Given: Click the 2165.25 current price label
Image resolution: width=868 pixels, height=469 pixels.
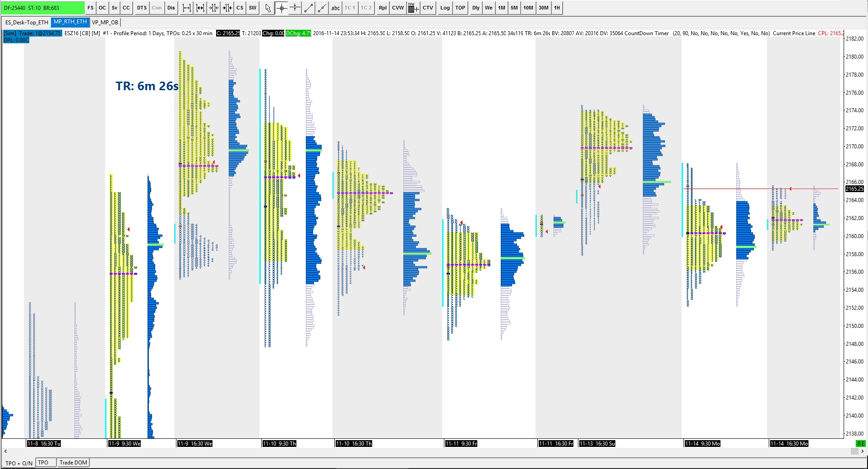Looking at the screenshot, I should (854, 189).
